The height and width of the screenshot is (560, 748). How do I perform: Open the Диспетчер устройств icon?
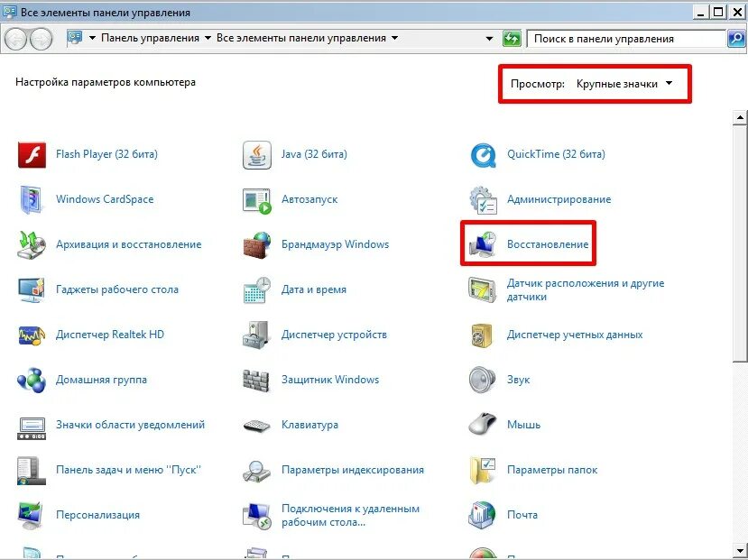coord(257,335)
